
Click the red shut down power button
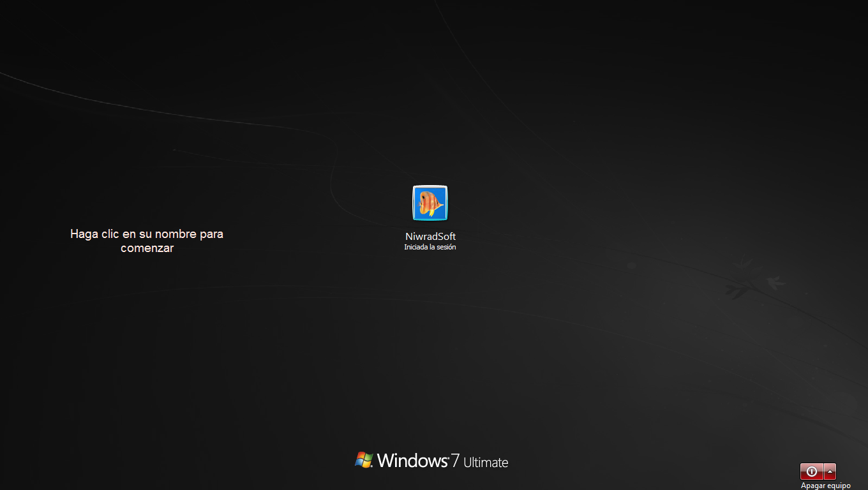[x=811, y=471]
